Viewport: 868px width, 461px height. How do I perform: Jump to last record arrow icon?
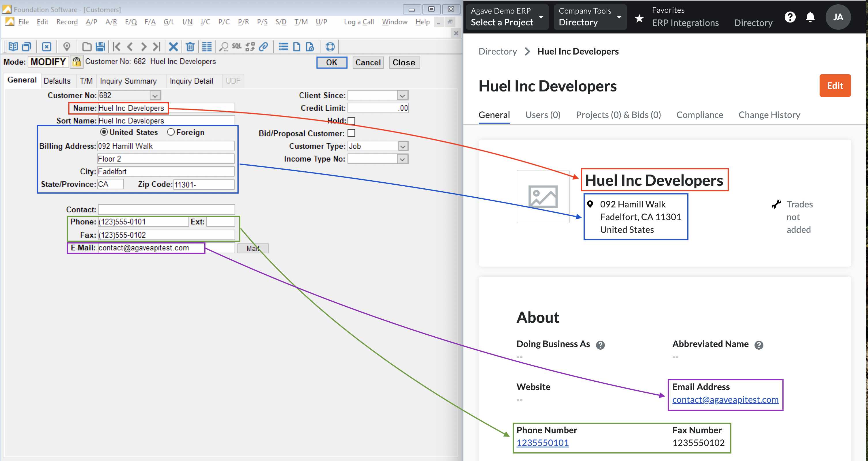pyautogui.click(x=157, y=46)
